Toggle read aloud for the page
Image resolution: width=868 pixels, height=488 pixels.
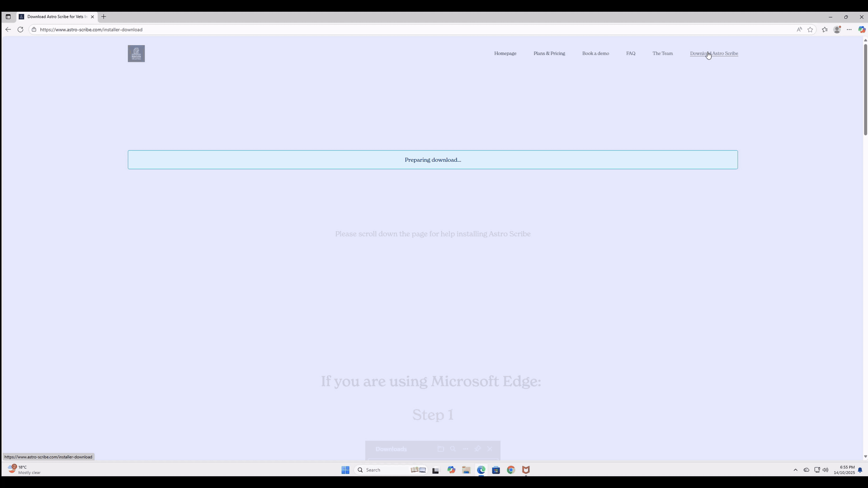799,29
